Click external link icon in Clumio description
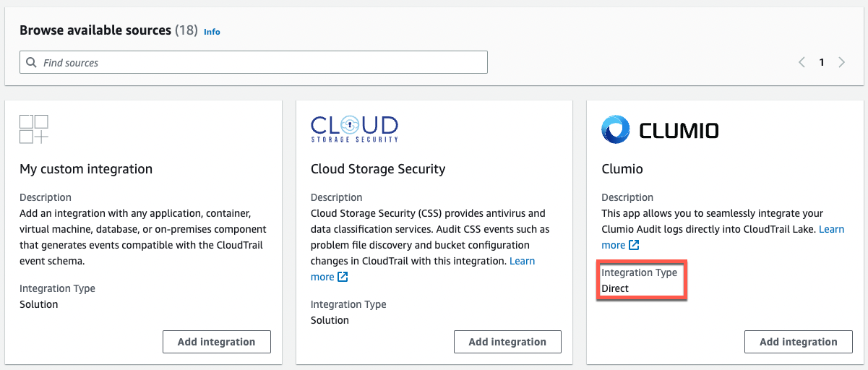Image resolution: width=868 pixels, height=370 pixels. tap(634, 245)
